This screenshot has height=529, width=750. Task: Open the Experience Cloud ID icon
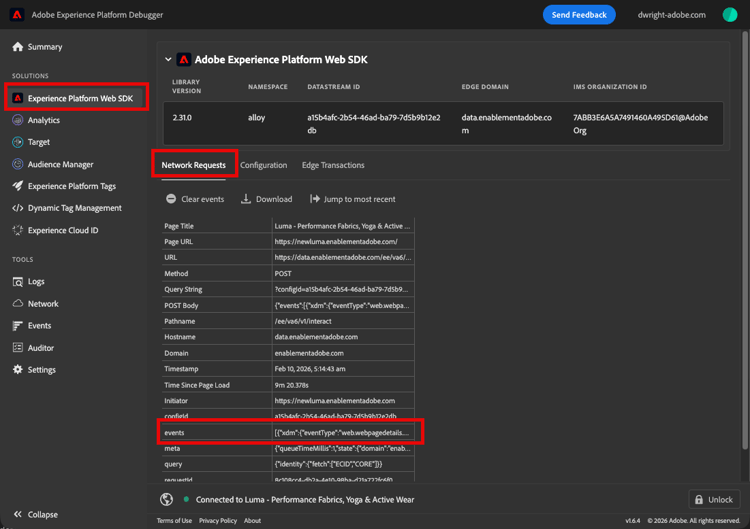pyautogui.click(x=18, y=230)
